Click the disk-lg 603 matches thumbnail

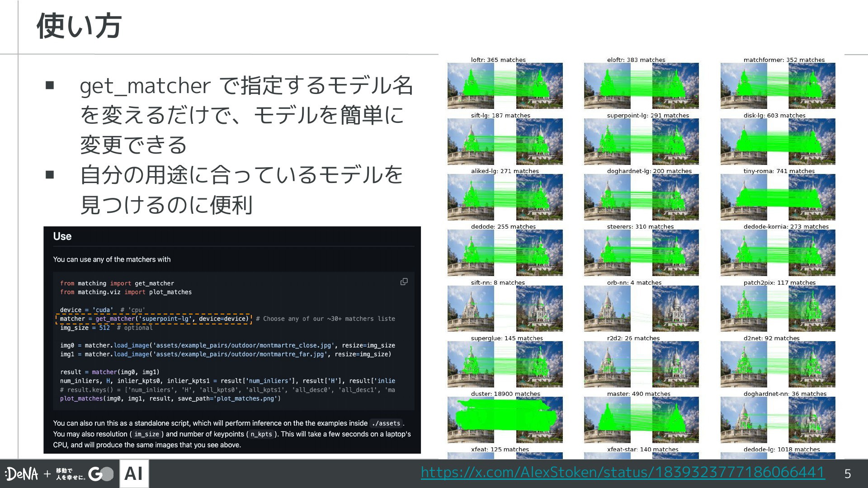(x=778, y=141)
